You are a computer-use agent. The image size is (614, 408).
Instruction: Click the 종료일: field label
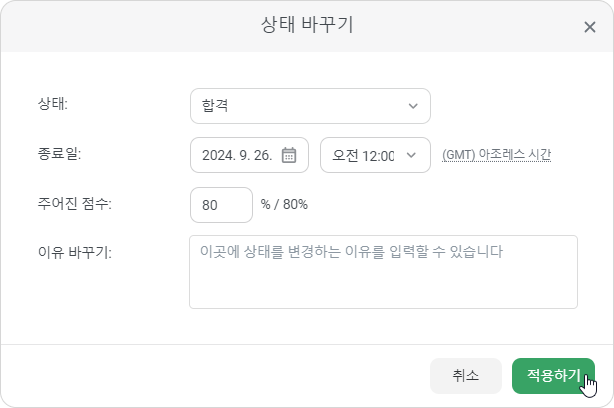[x=60, y=153]
